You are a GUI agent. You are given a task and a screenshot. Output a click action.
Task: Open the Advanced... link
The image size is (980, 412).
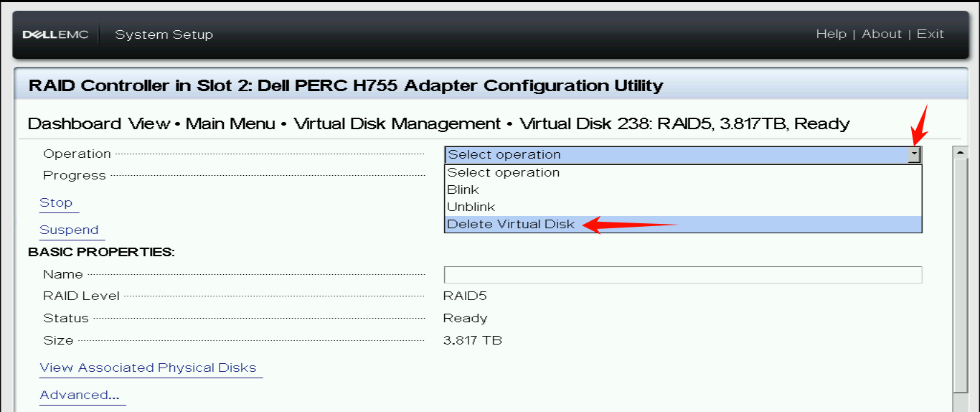click(x=79, y=395)
